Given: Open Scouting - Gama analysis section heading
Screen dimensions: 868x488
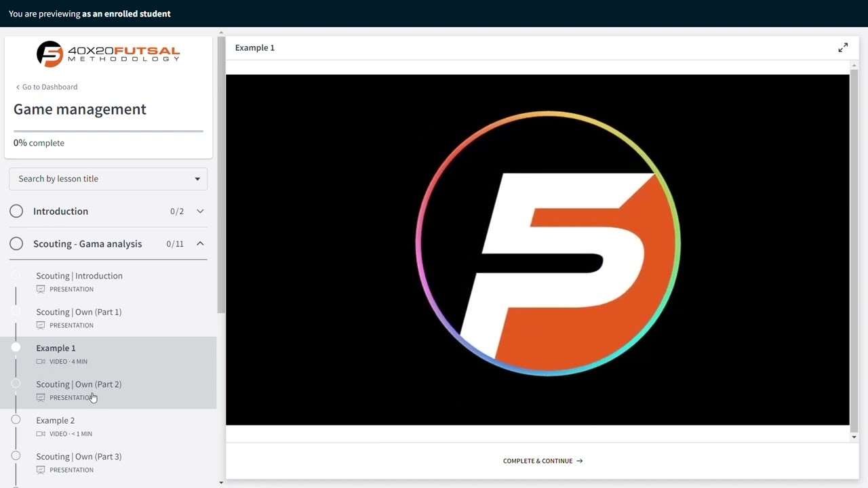Looking at the screenshot, I should pos(87,244).
